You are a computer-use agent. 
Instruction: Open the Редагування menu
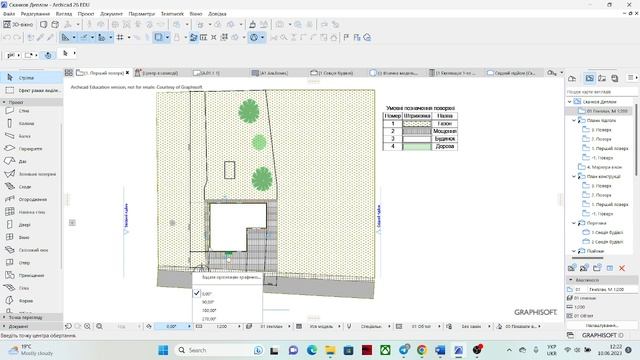tap(35, 13)
